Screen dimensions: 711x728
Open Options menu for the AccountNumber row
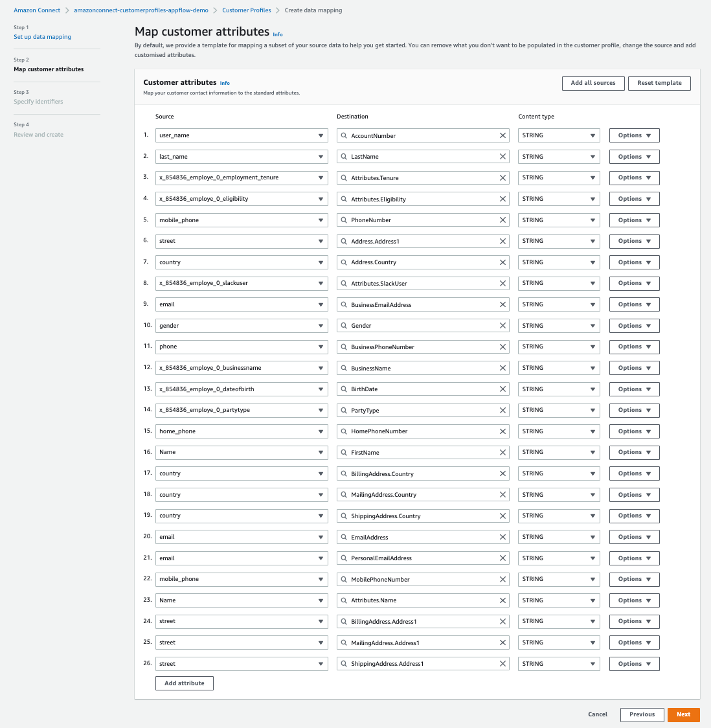click(634, 135)
